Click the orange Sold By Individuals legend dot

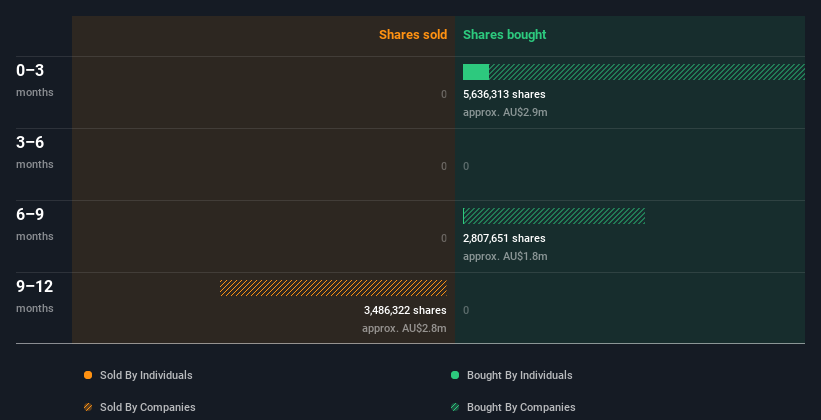pyautogui.click(x=88, y=375)
